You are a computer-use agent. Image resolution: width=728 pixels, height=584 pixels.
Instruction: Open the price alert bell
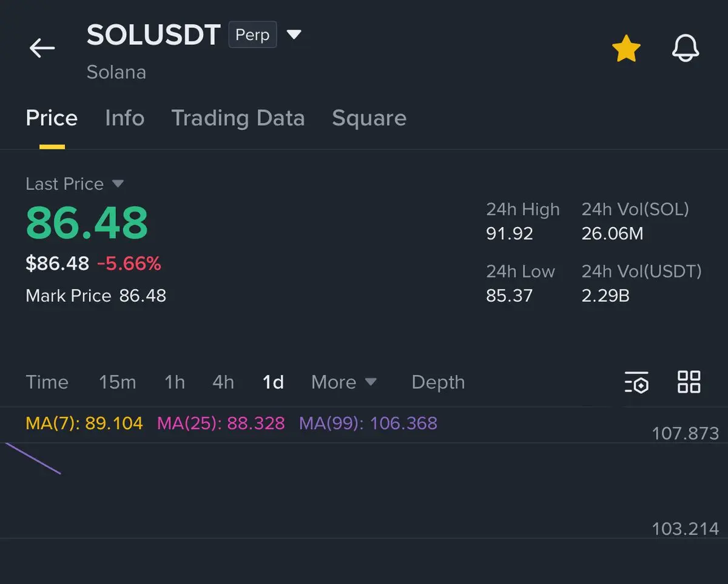(x=686, y=49)
